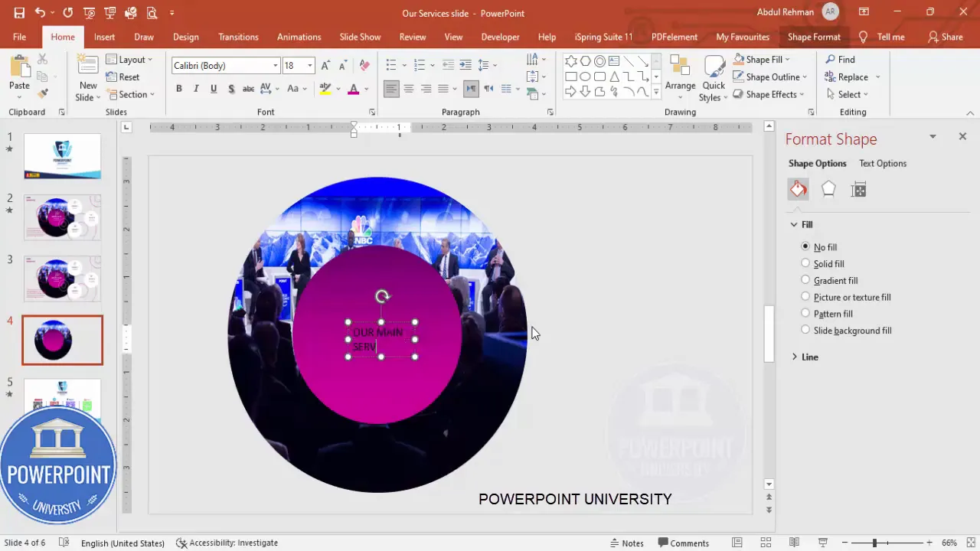Apply Text Shadow formatting

[230, 89]
